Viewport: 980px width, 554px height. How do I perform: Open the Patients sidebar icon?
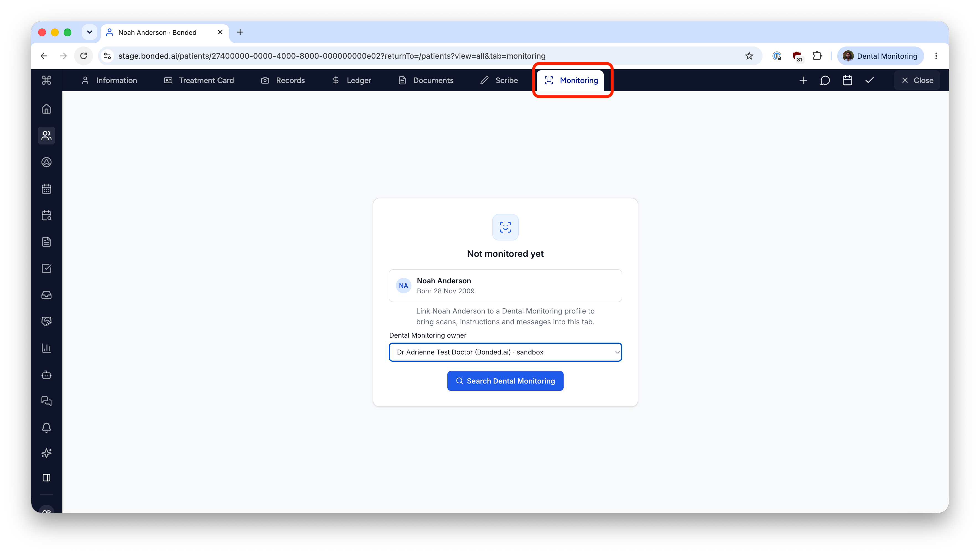point(46,136)
